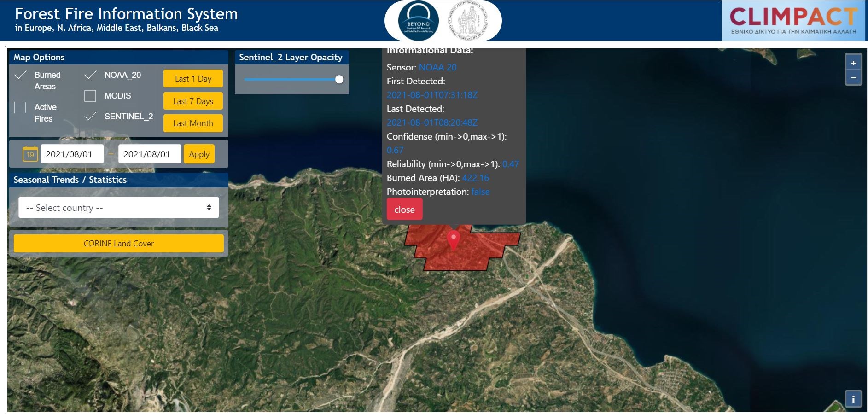The height and width of the screenshot is (414, 868).
Task: Click the map zoom in plus button
Action: coord(853,63)
